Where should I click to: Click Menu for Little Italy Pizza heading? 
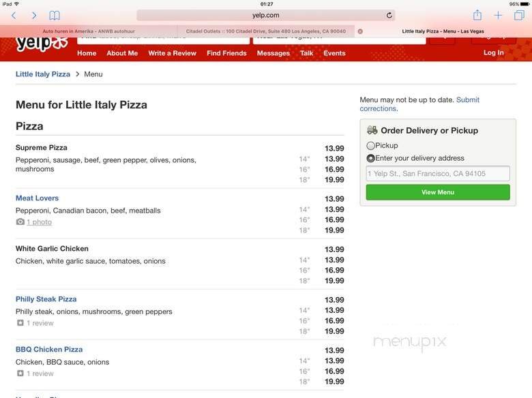pyautogui.click(x=81, y=105)
